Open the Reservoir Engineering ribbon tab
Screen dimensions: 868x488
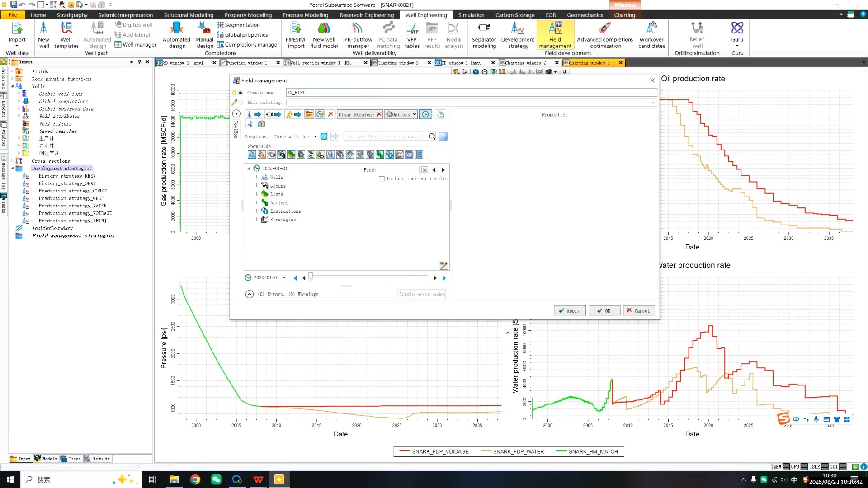pyautogui.click(x=367, y=15)
